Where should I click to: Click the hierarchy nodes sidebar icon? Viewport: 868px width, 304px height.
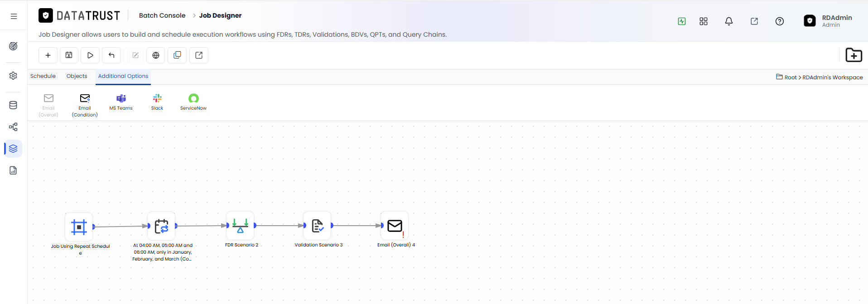point(14,127)
